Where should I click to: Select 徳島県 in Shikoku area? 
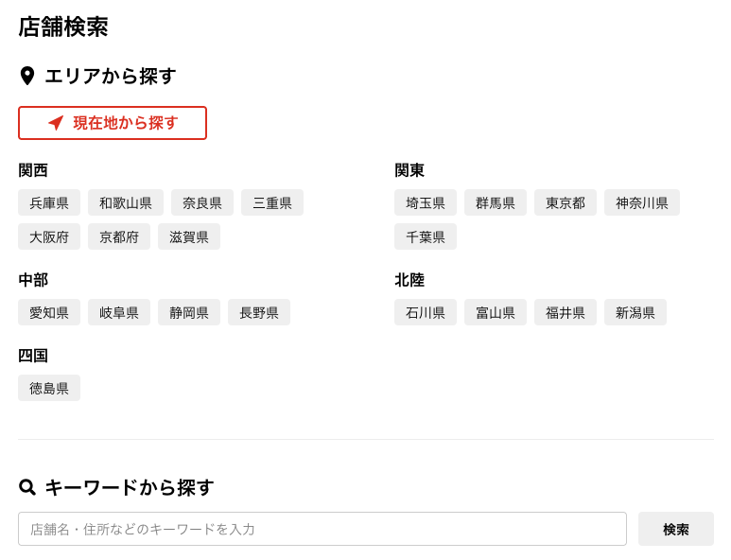coord(49,388)
